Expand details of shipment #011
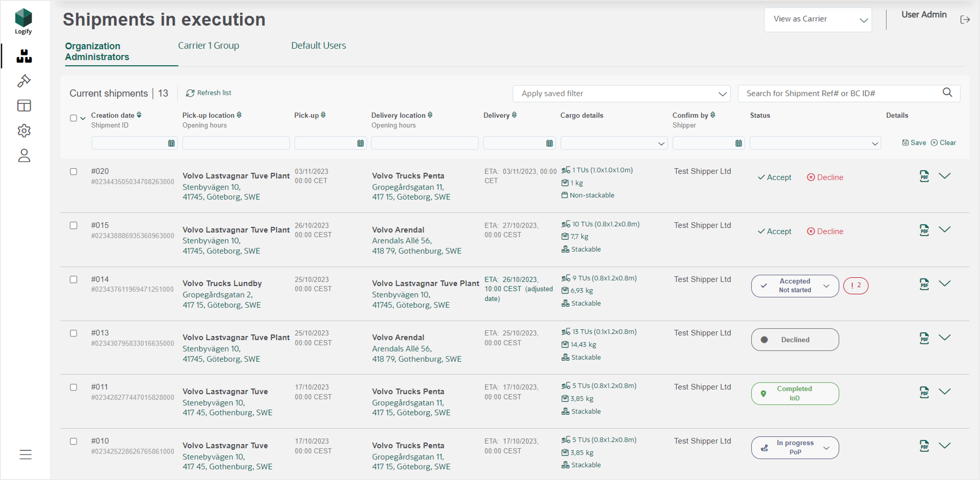The height and width of the screenshot is (480, 980). coord(945,391)
